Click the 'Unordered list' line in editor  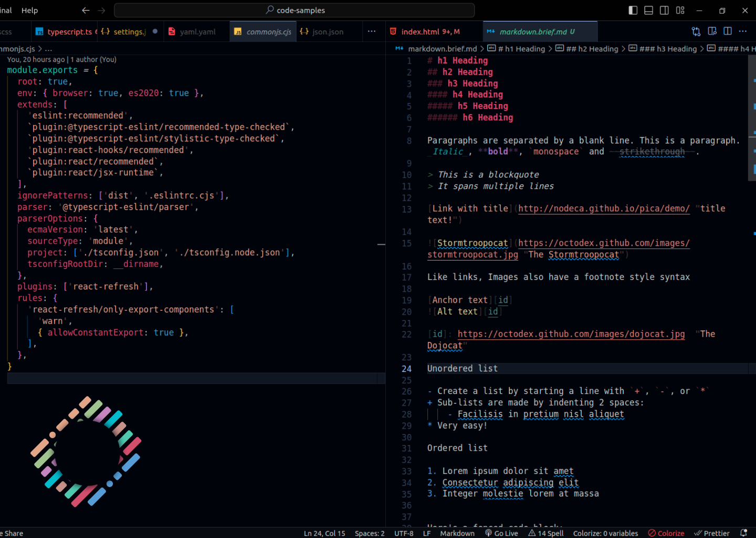point(463,369)
